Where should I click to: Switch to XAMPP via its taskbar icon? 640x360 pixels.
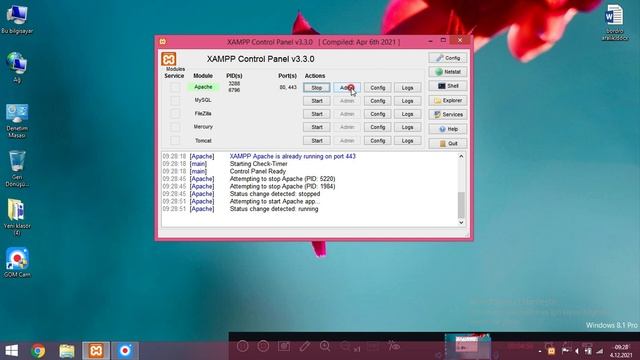coord(96,351)
